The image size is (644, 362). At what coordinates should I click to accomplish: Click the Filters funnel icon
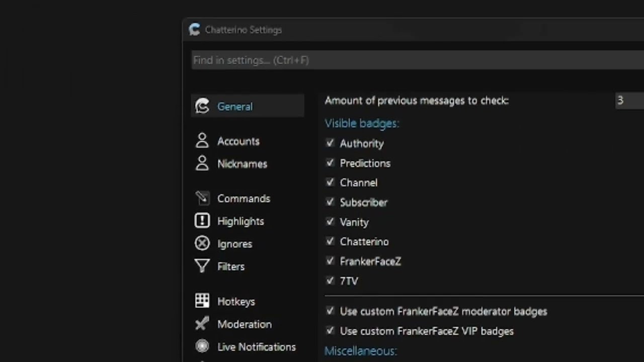(x=202, y=266)
